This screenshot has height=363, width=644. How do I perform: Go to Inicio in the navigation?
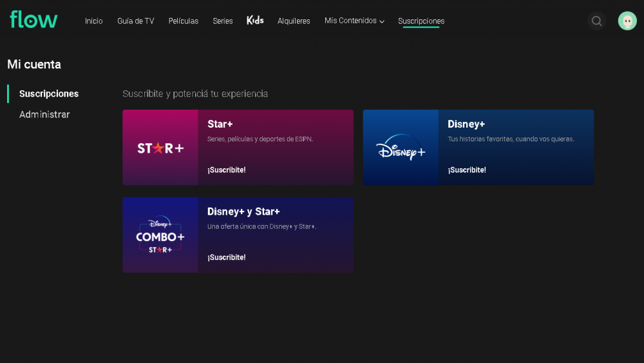(x=93, y=21)
